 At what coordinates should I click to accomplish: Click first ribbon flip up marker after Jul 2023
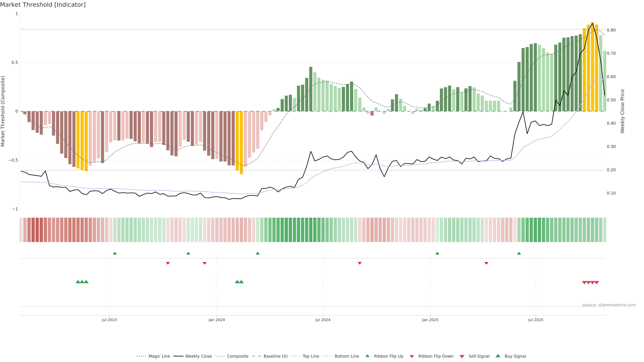coord(115,253)
